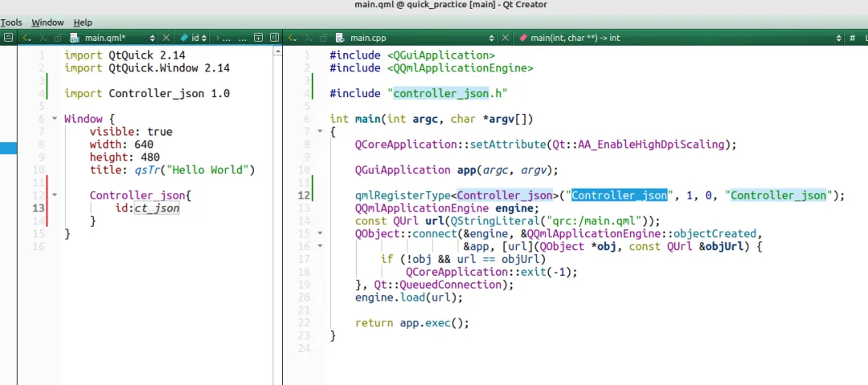Close the main.qml document

[x=166, y=39]
